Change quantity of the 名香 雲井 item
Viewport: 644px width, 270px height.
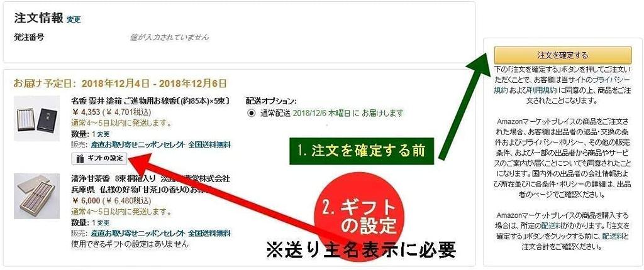(x=104, y=134)
